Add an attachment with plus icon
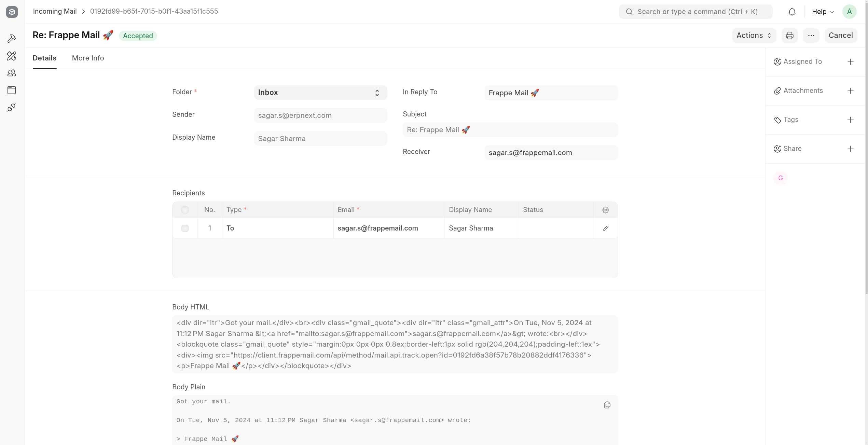The image size is (868, 445). coord(851,91)
